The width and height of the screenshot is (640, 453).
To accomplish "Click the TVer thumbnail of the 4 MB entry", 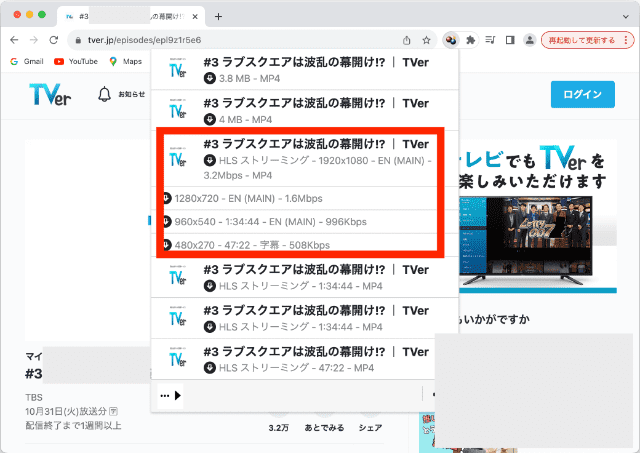I will point(178,109).
